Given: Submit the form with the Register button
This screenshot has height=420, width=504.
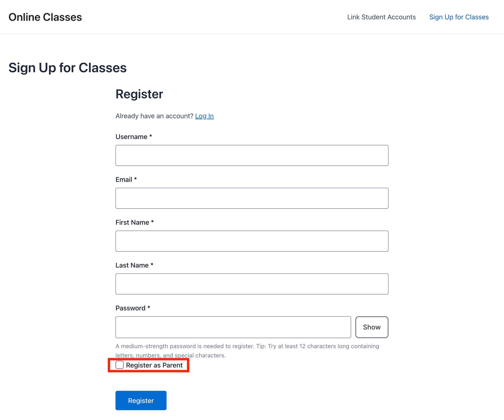Looking at the screenshot, I should (141, 400).
